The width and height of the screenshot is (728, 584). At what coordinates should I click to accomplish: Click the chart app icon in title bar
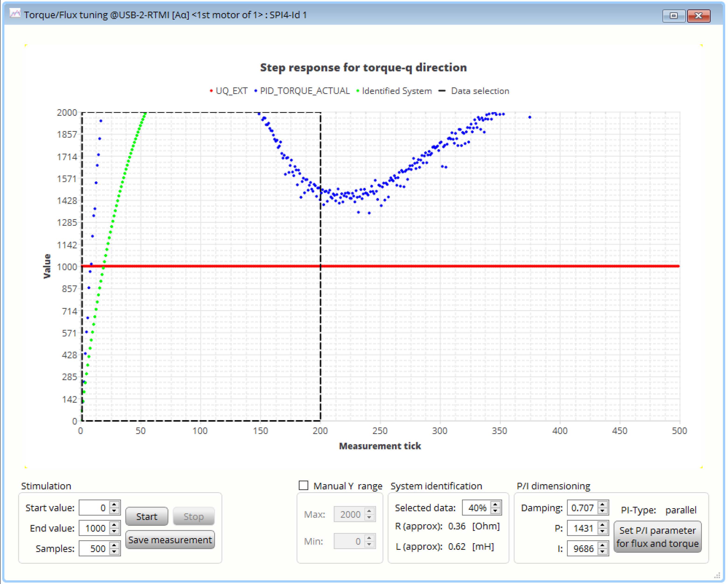14,14
